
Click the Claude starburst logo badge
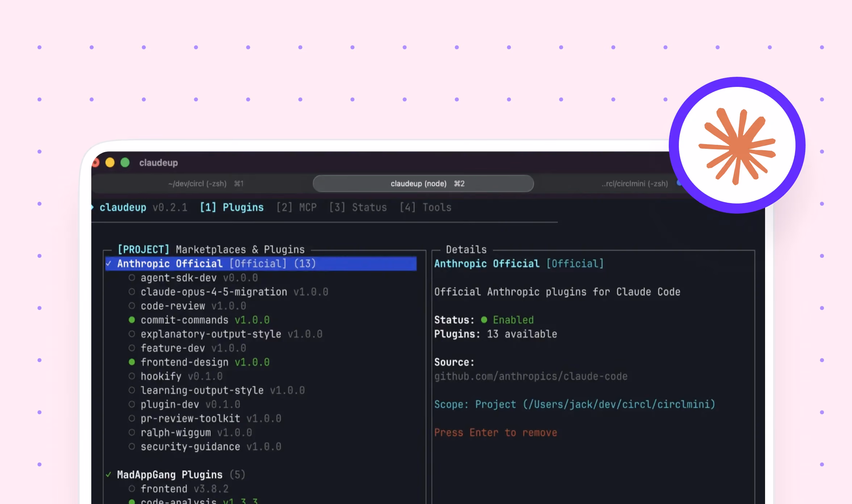pos(737,145)
